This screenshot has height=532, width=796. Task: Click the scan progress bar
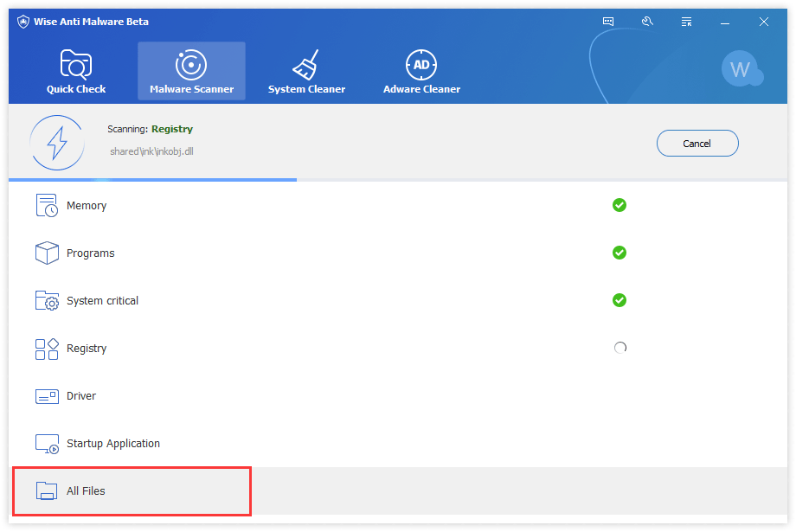(398, 180)
